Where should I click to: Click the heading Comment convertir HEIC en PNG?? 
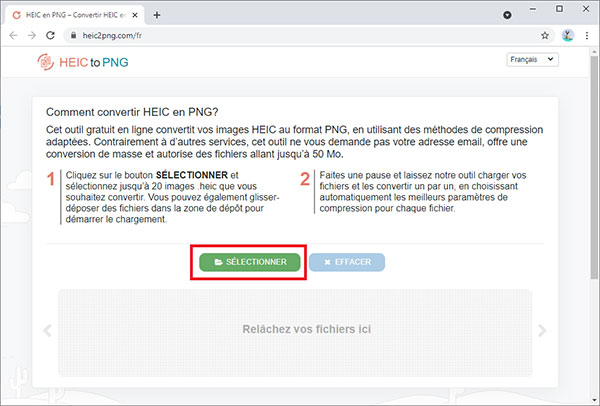coord(132,112)
